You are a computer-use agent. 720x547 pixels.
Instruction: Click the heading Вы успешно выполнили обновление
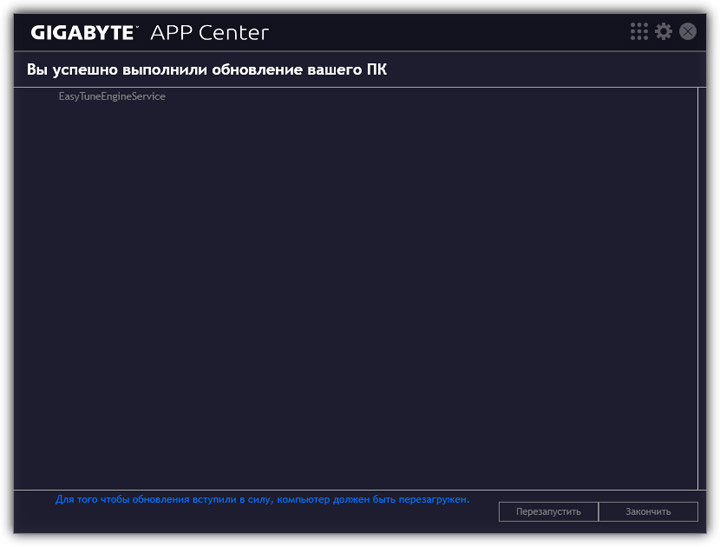207,70
